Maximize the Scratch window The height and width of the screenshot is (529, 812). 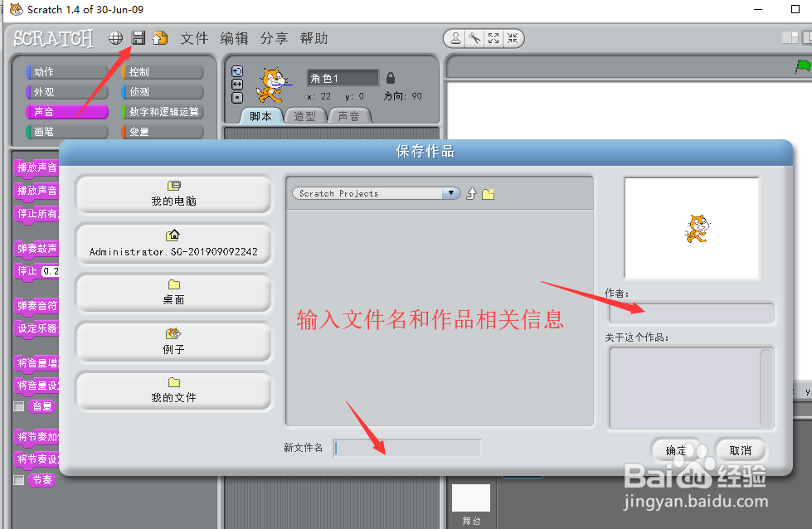click(x=795, y=9)
